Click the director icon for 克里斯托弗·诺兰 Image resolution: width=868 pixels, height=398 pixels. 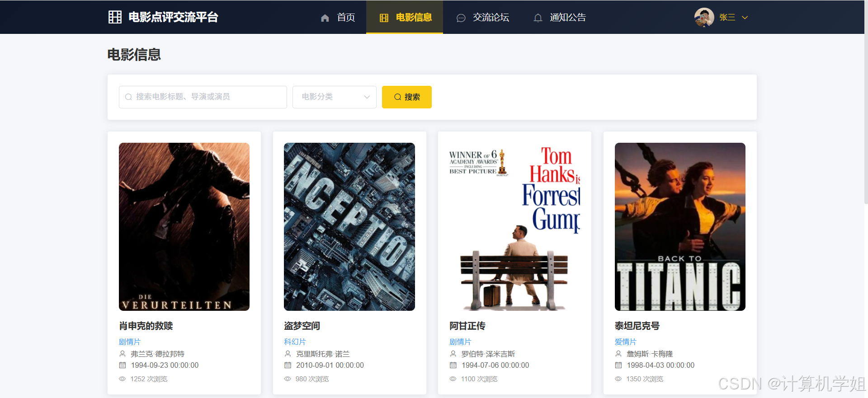coord(288,354)
